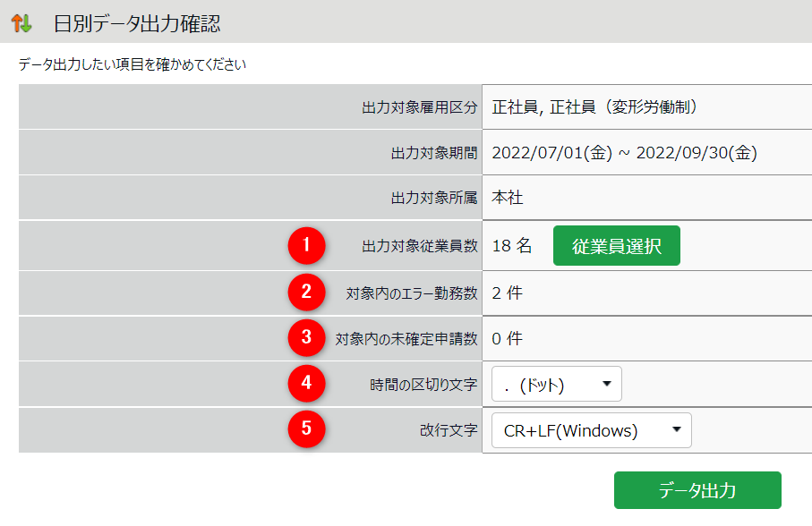Click the 出力対象所属 row label
812x526 pixels.
(433, 198)
